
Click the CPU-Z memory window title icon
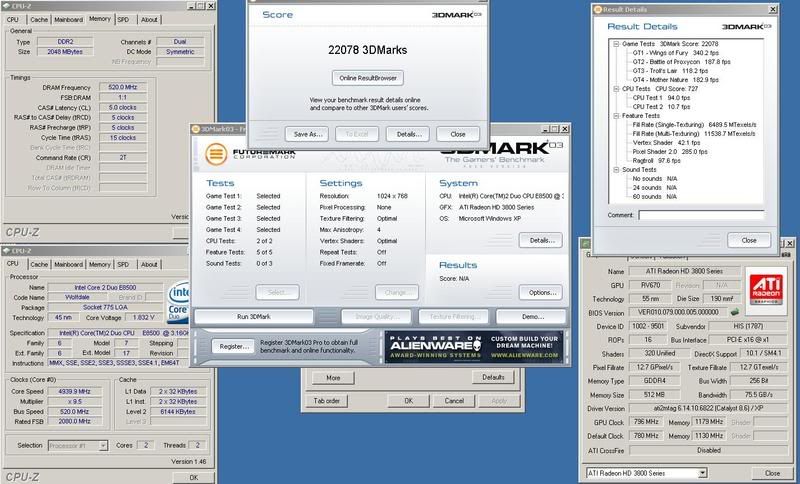(x=6, y=6)
